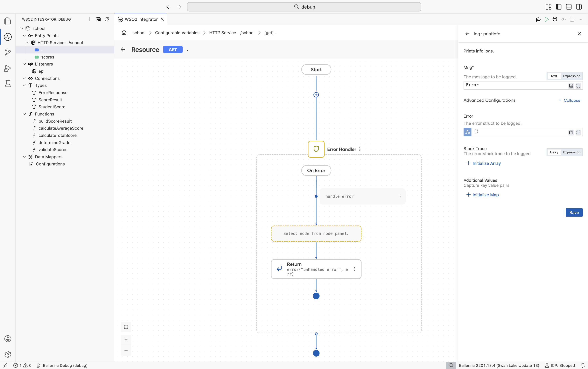Click Select node from node panel placeholder
The width and height of the screenshot is (588, 369).
click(x=316, y=233)
